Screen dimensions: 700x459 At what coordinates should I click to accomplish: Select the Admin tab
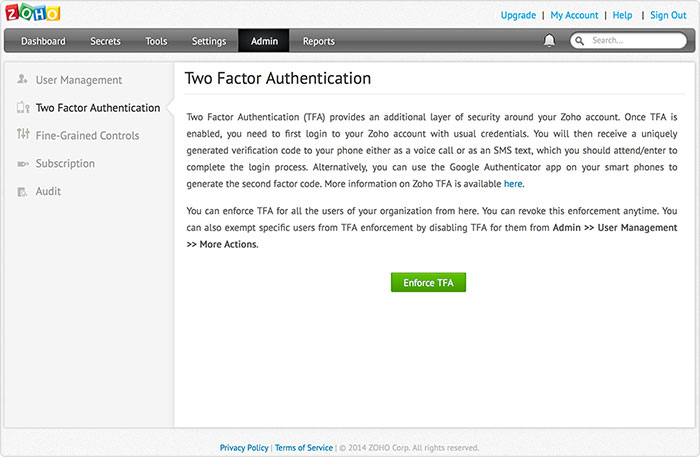[x=264, y=41]
